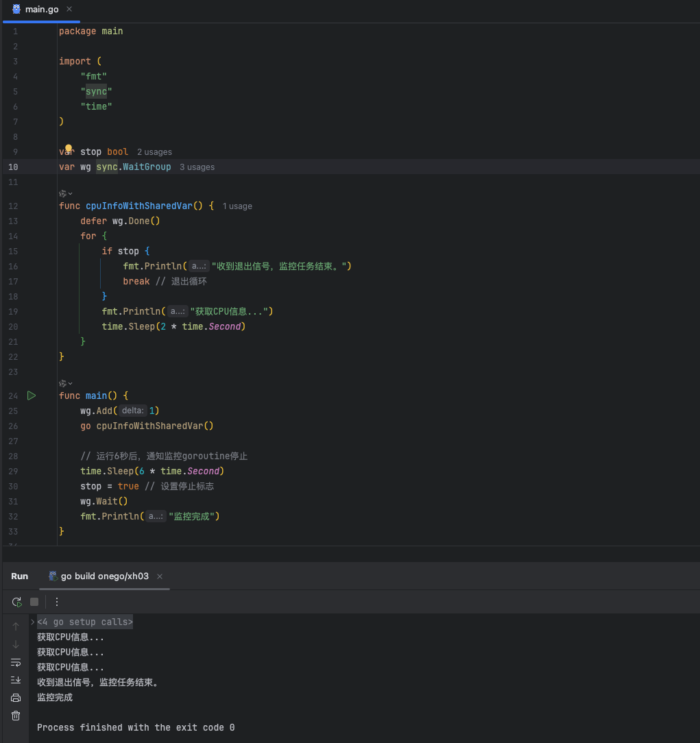Jump up the stack trace with up arrow
Image resolution: width=700 pixels, height=743 pixels.
[16, 626]
